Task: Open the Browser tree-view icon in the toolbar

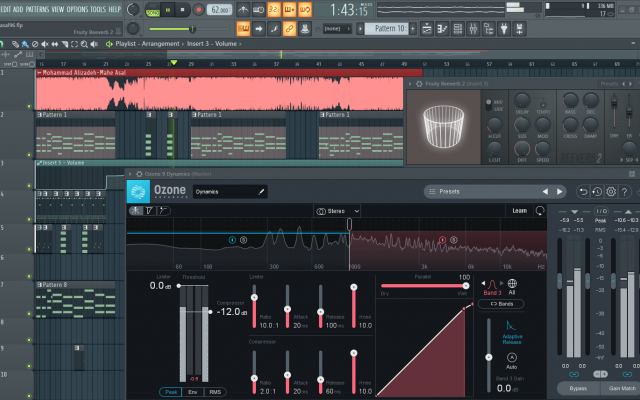Action: coord(489,29)
